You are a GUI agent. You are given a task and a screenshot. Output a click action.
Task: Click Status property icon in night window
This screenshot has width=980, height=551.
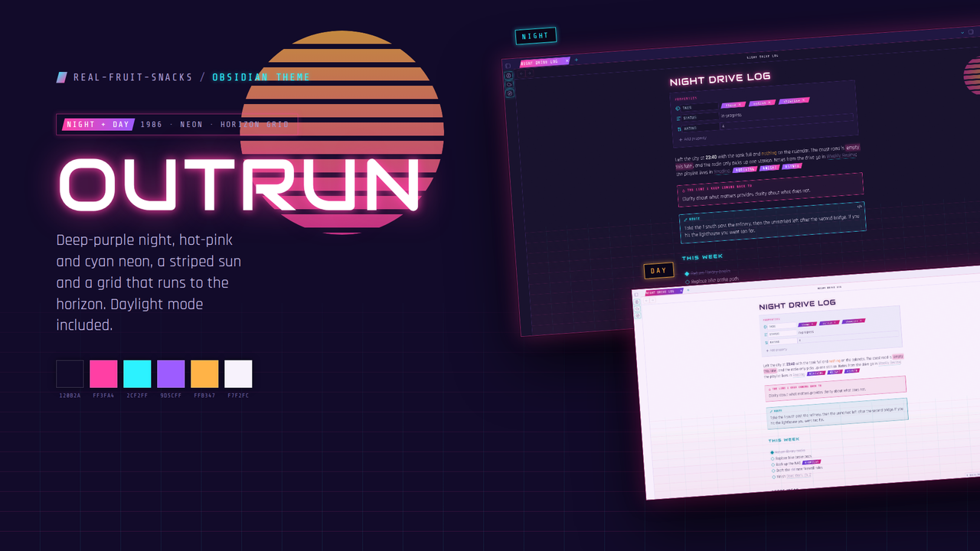point(678,119)
